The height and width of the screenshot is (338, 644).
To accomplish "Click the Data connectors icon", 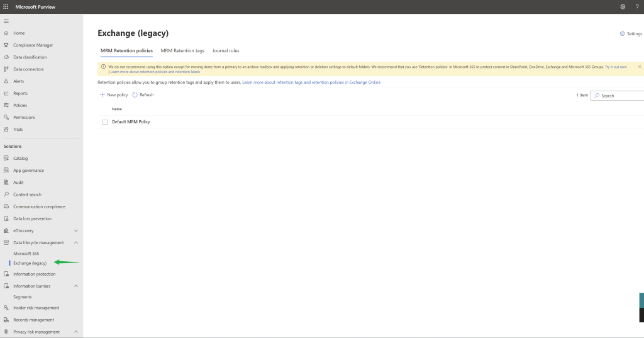I will (x=6, y=69).
